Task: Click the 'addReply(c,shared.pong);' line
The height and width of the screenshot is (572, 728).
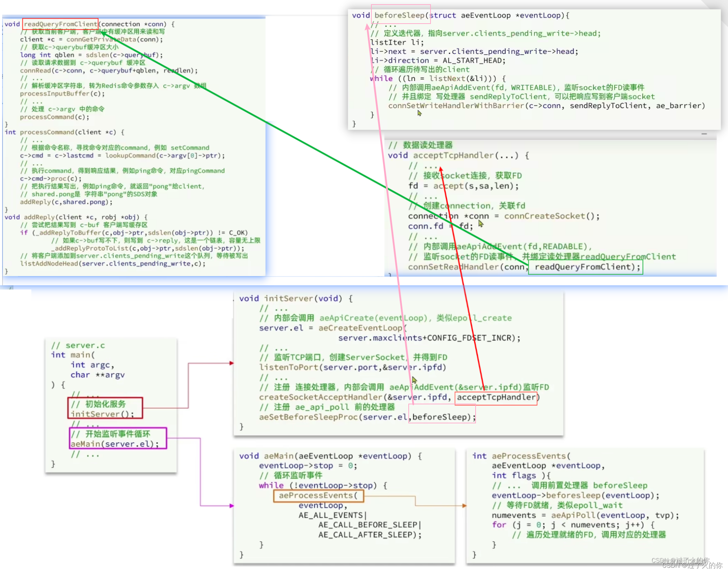Action: [x=66, y=202]
